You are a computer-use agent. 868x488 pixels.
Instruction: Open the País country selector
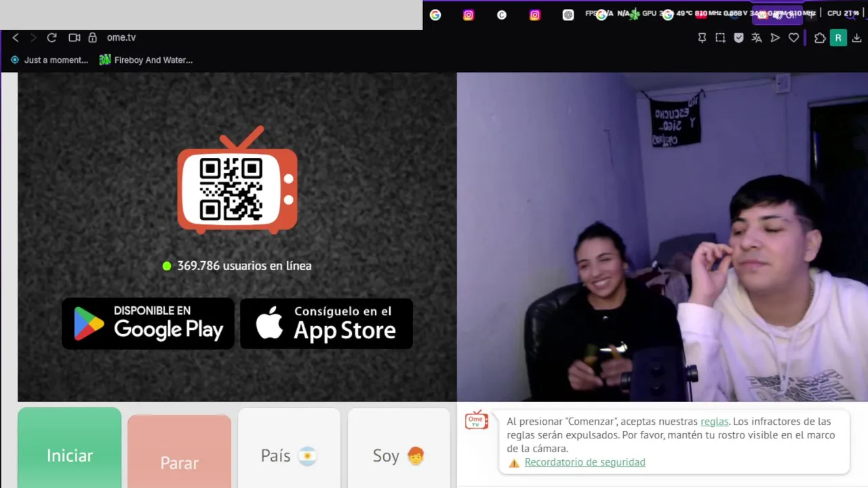point(289,448)
